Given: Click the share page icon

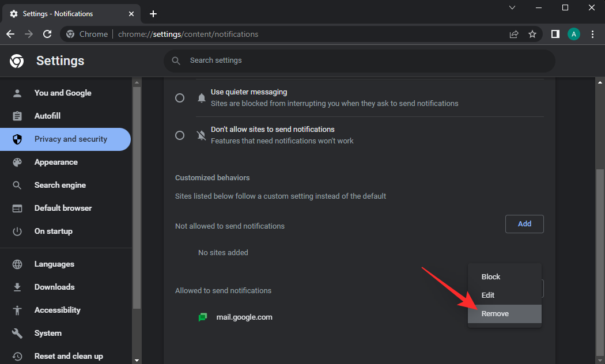Looking at the screenshot, I should click(x=514, y=34).
